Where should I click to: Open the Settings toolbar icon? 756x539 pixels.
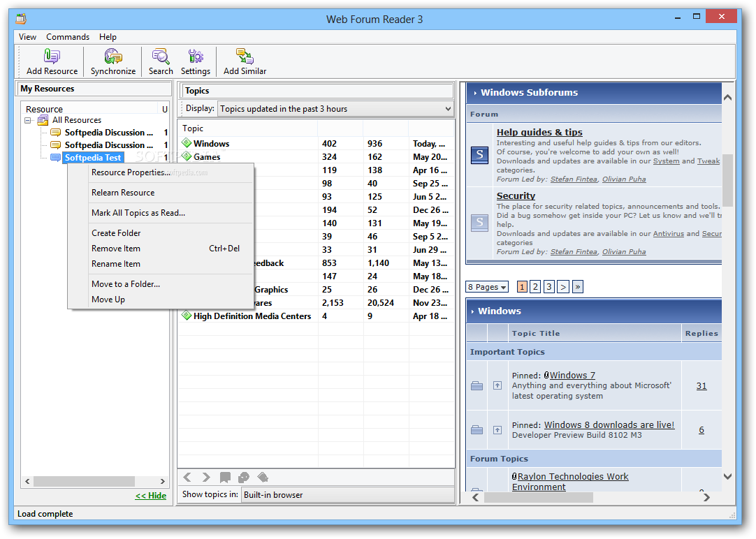point(195,57)
